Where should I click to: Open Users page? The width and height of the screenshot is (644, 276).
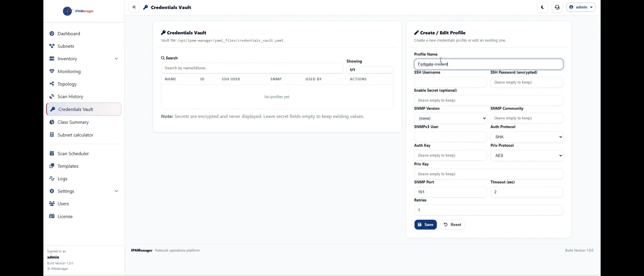84,204
